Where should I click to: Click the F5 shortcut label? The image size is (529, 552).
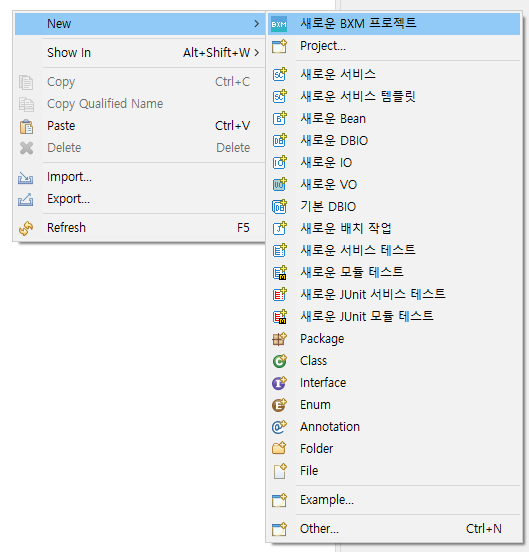243,228
